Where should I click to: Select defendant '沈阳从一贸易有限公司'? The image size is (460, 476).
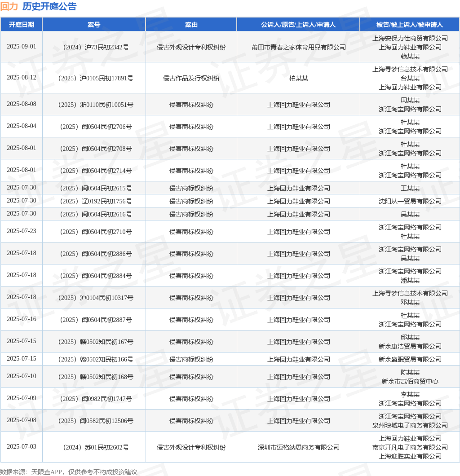click(410, 201)
